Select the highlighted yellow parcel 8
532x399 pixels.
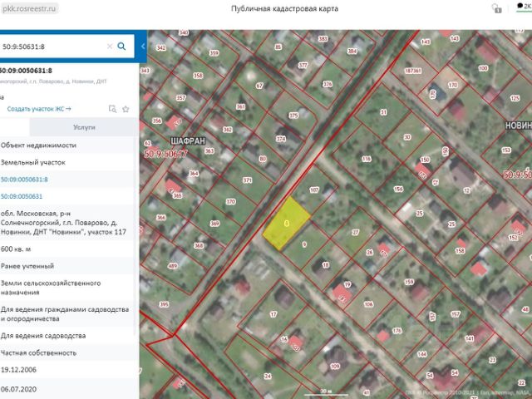pos(287,223)
